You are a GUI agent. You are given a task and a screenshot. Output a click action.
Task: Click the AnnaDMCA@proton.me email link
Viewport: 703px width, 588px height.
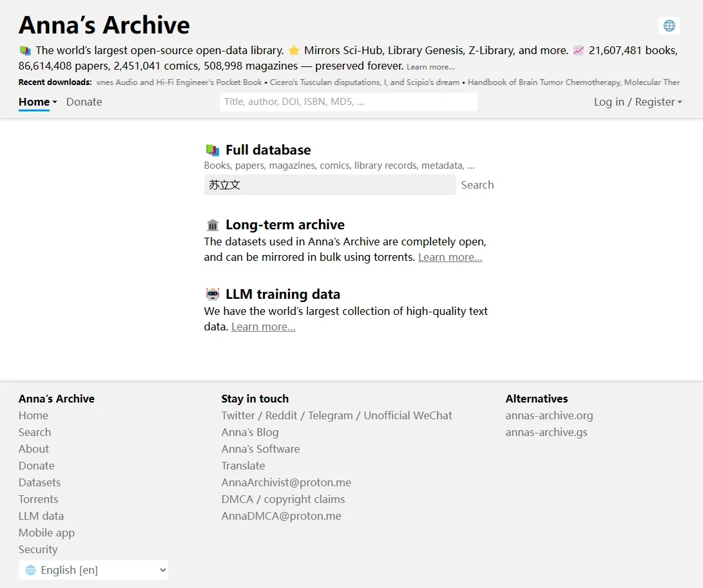coord(281,516)
